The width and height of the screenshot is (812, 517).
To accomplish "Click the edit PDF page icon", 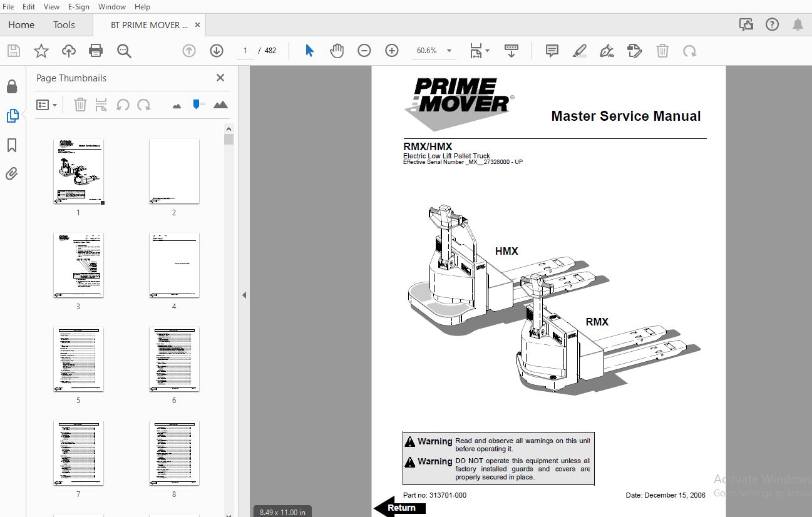I will (x=635, y=51).
